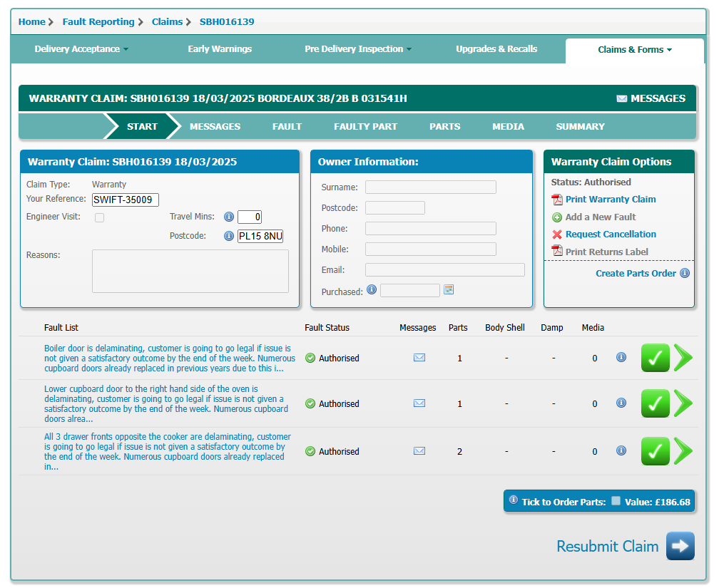Screen dimensions: 724x588
Task: Click the info icon in the 3 drawer fronts row
Action: point(621,450)
